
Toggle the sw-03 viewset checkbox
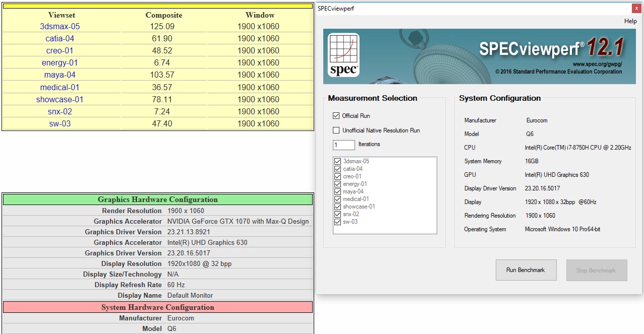pos(338,222)
